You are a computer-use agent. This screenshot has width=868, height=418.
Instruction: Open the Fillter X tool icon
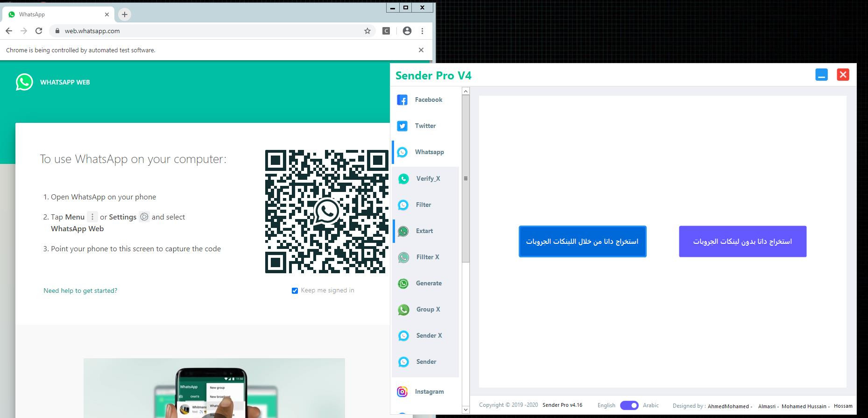coord(403,257)
